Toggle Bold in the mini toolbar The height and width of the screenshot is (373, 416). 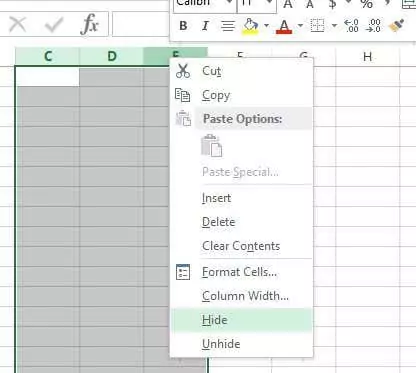[183, 26]
